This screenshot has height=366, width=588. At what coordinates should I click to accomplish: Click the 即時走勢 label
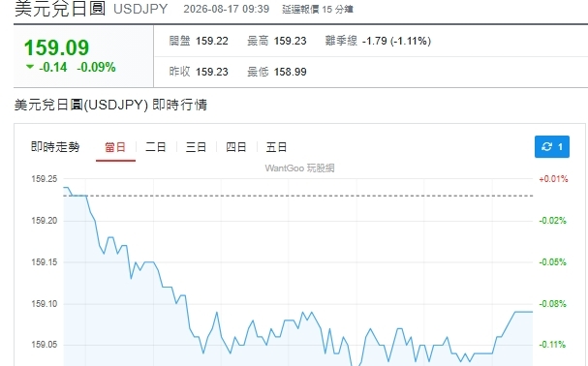pos(55,147)
